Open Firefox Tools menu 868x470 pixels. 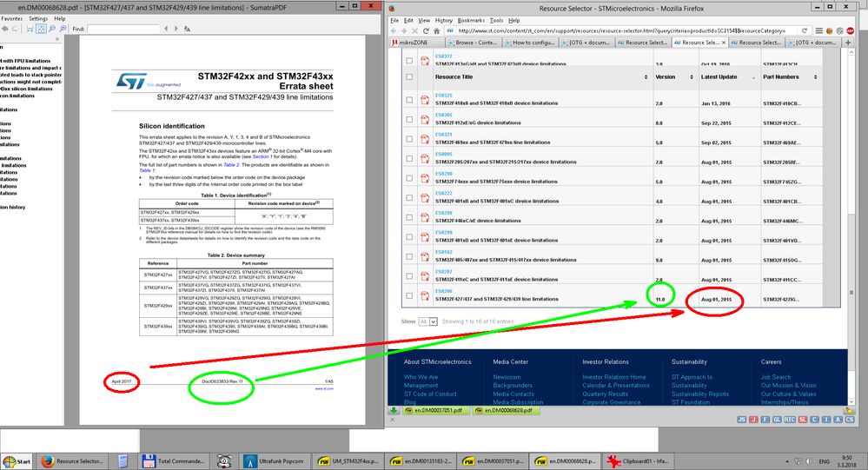pyautogui.click(x=496, y=21)
